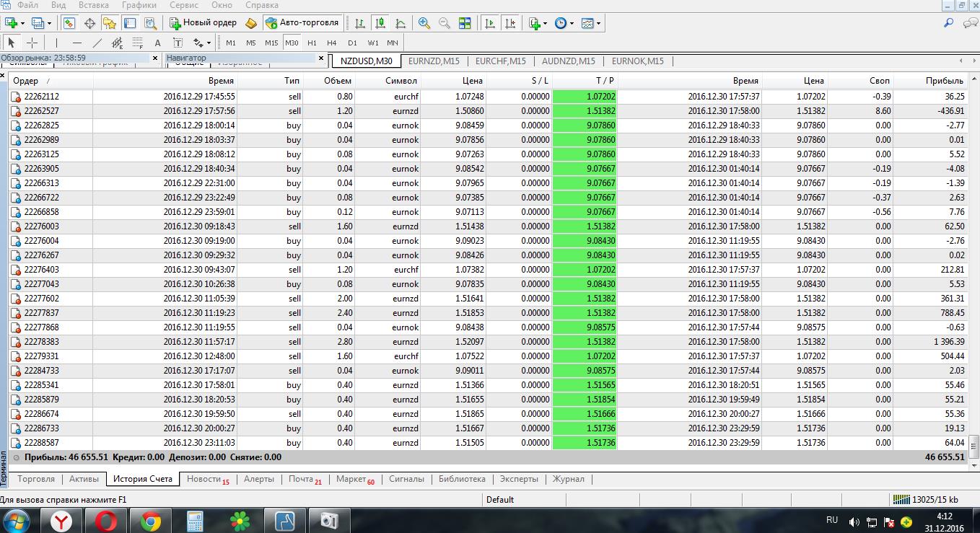Toggle the Terminal panel icon

[x=130, y=23]
